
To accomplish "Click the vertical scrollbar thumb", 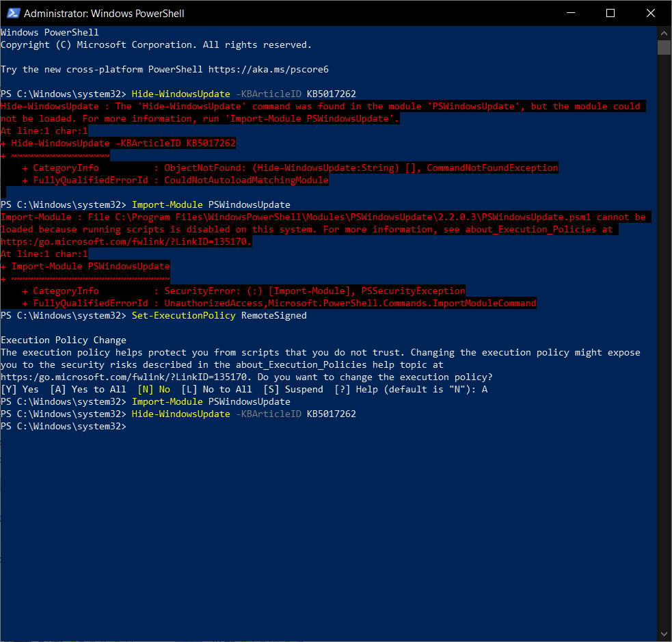I will tap(664, 48).
